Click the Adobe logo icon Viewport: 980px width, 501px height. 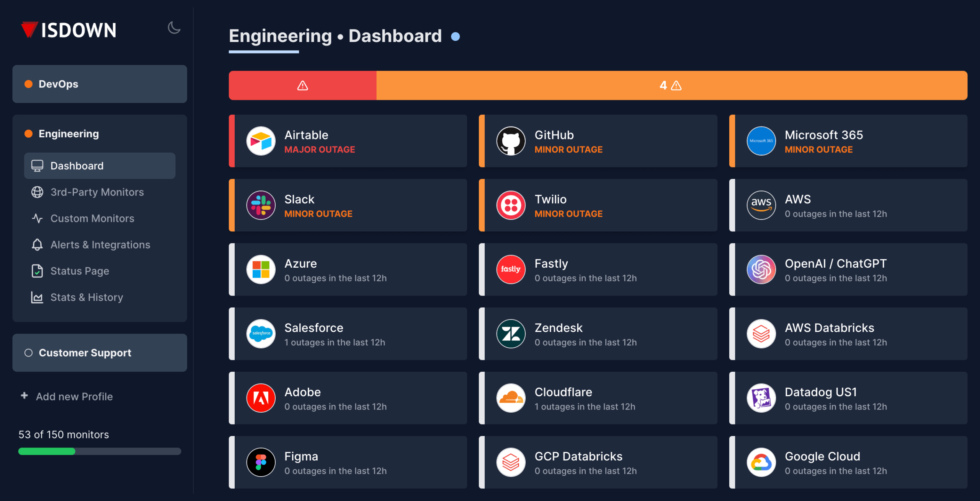[261, 398]
